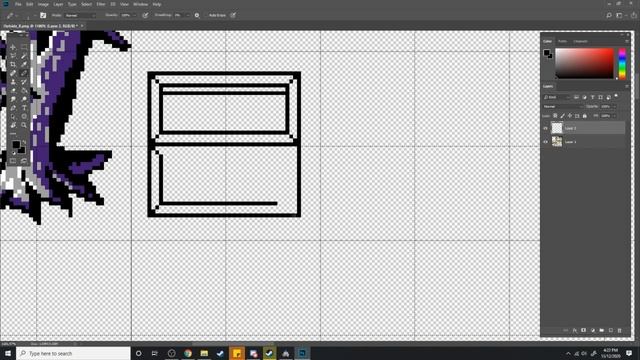Toggle lock image pixels brush icon

pos(562,116)
